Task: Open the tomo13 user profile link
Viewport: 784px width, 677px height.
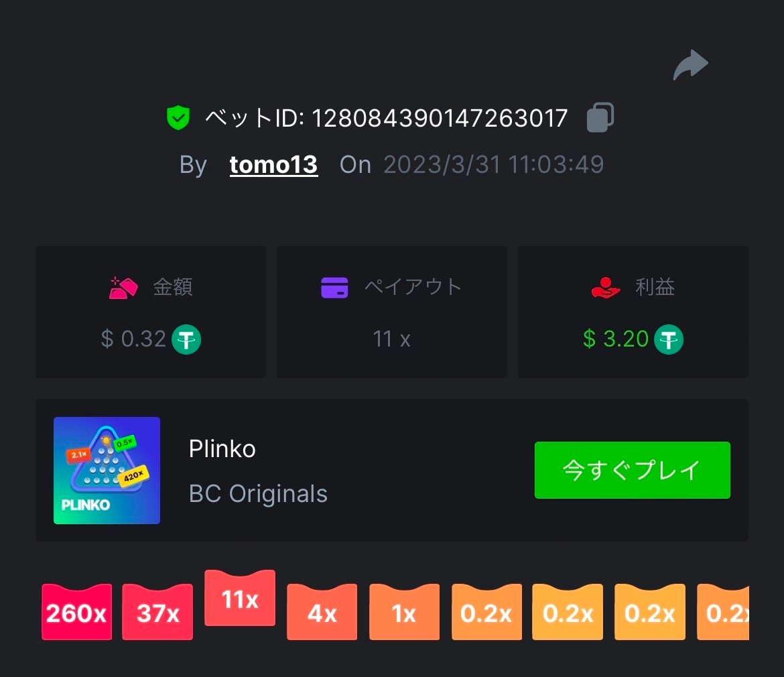Action: click(x=273, y=164)
